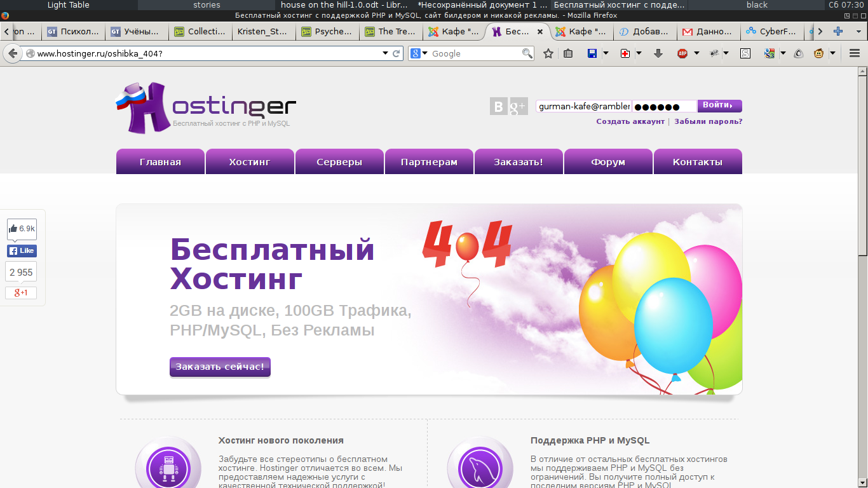Open the search engine selector dropdown

(x=419, y=53)
